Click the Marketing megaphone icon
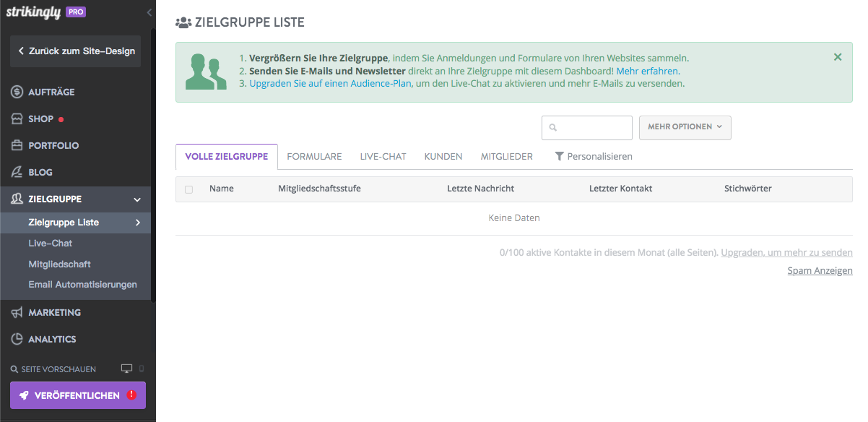The image size is (868, 422). (x=17, y=313)
